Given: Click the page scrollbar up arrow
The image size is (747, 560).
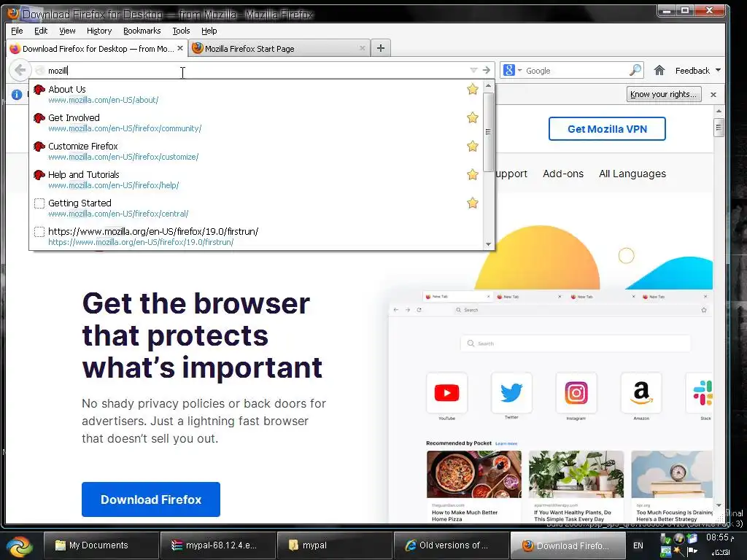Looking at the screenshot, I should coord(719,111).
